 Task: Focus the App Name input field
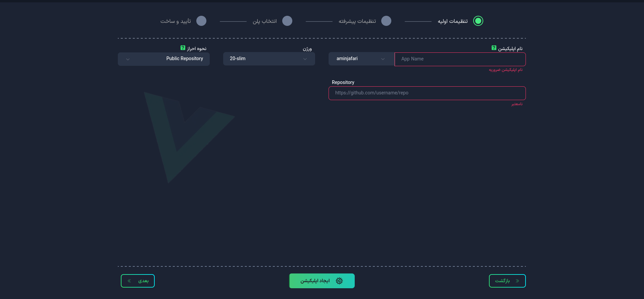(x=460, y=59)
